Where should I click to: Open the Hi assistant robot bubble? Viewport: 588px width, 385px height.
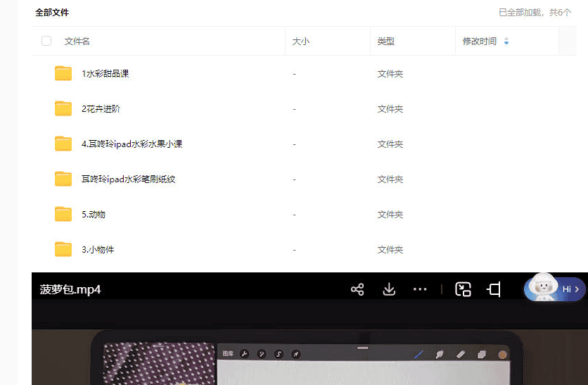554,288
